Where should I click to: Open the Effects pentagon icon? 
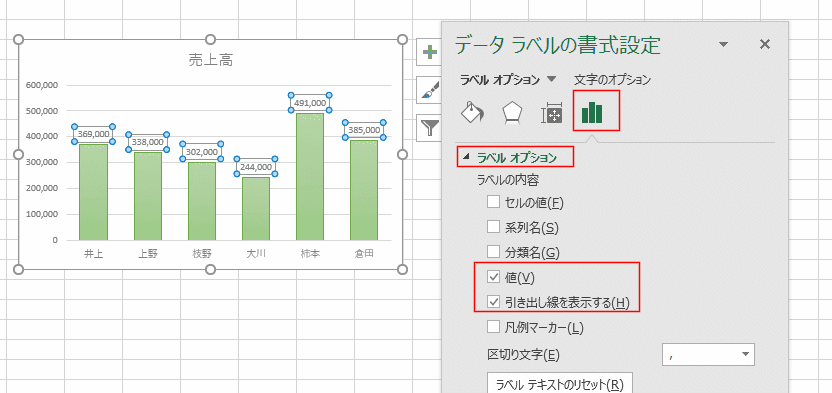tap(513, 112)
